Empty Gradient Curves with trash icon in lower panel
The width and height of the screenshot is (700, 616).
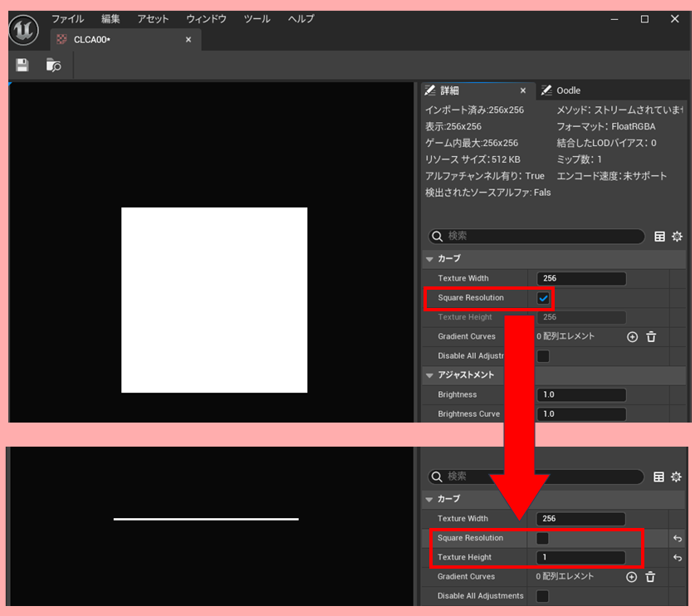(650, 577)
